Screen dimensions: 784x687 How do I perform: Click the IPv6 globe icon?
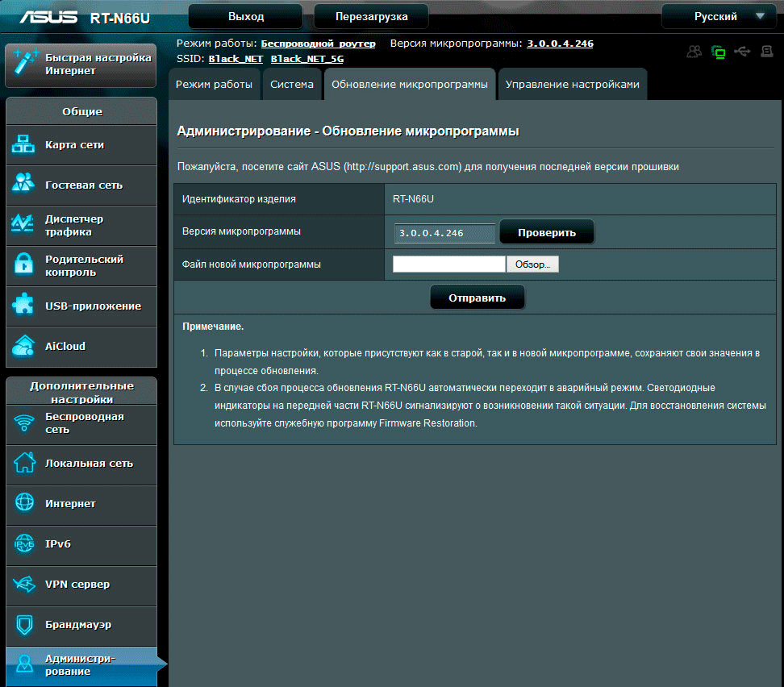pos(24,543)
